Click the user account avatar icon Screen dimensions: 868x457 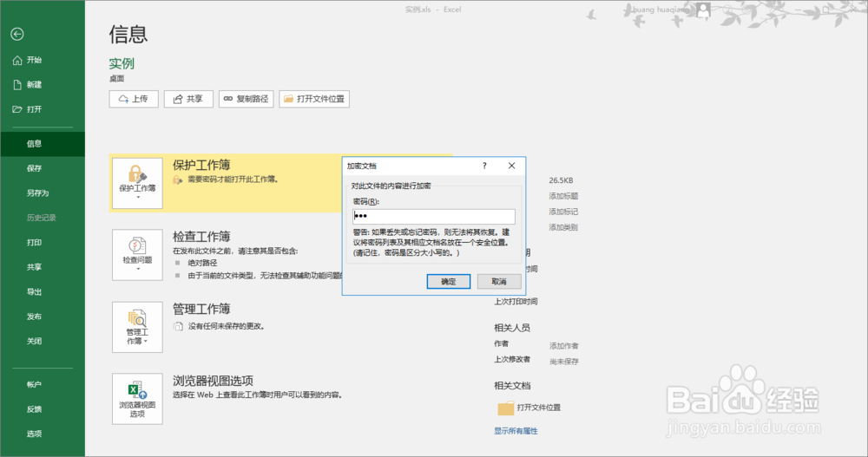[703, 10]
